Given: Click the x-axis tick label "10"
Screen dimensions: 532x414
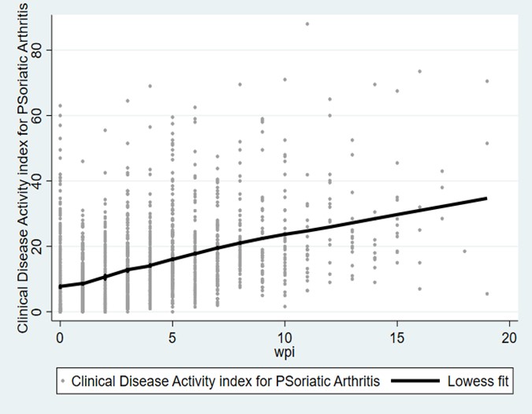Looking at the screenshot, I should [x=285, y=327].
